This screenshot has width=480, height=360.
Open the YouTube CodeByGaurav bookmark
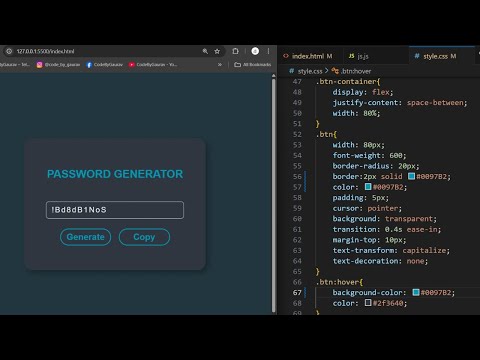pos(153,65)
